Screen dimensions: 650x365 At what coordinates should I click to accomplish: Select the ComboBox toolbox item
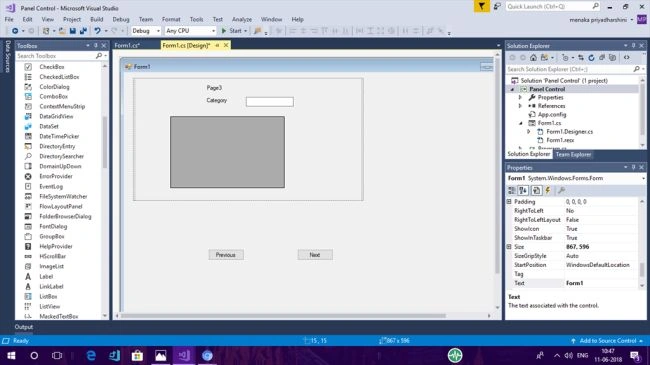point(53,97)
